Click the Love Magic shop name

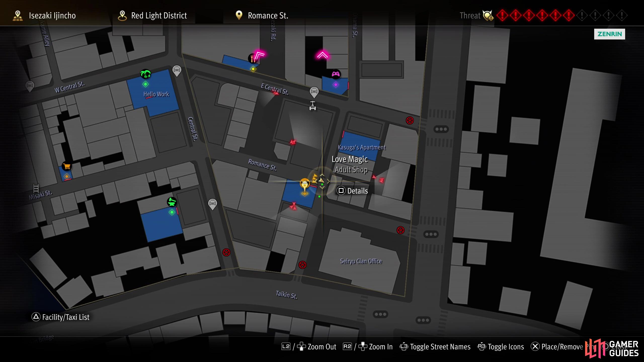pyautogui.click(x=350, y=159)
